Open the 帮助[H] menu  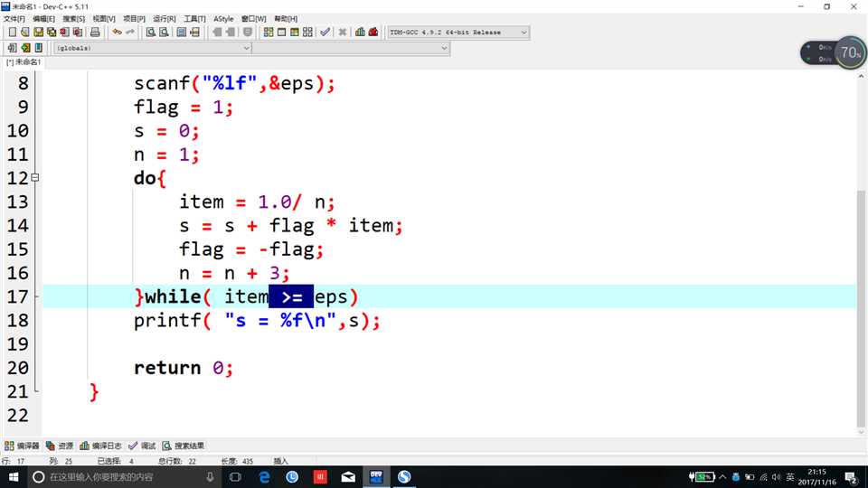[286, 19]
